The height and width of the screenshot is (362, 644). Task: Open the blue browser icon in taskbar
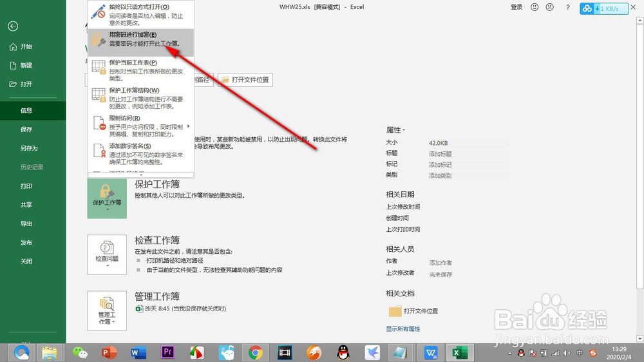coord(21,352)
